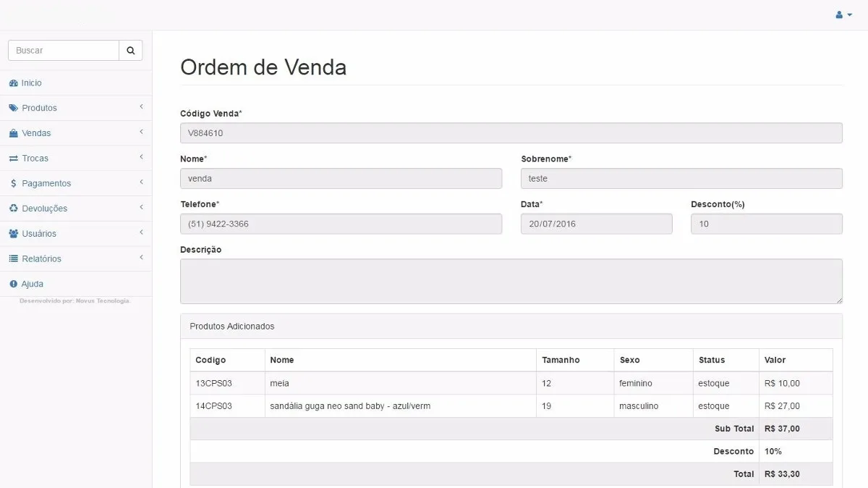Click the Novus Tecnologia developer credit

click(x=103, y=300)
